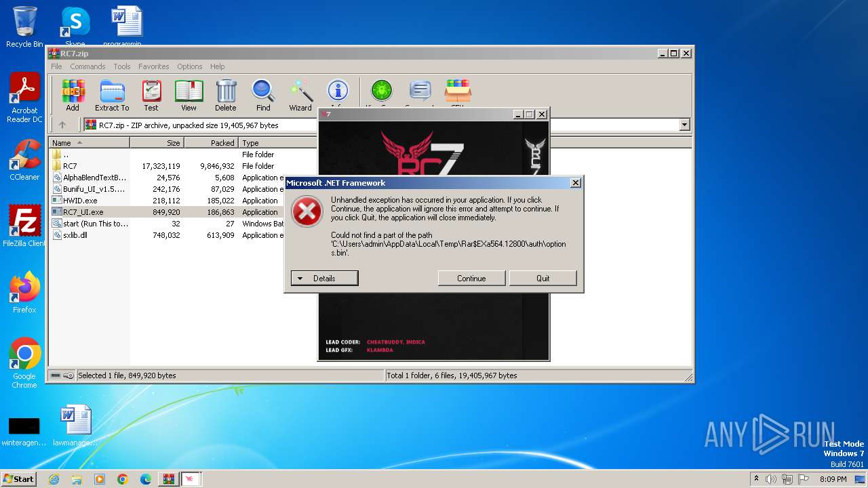The height and width of the screenshot is (488, 868).
Task: Open programmin Word document desktop icon
Action: [x=123, y=26]
